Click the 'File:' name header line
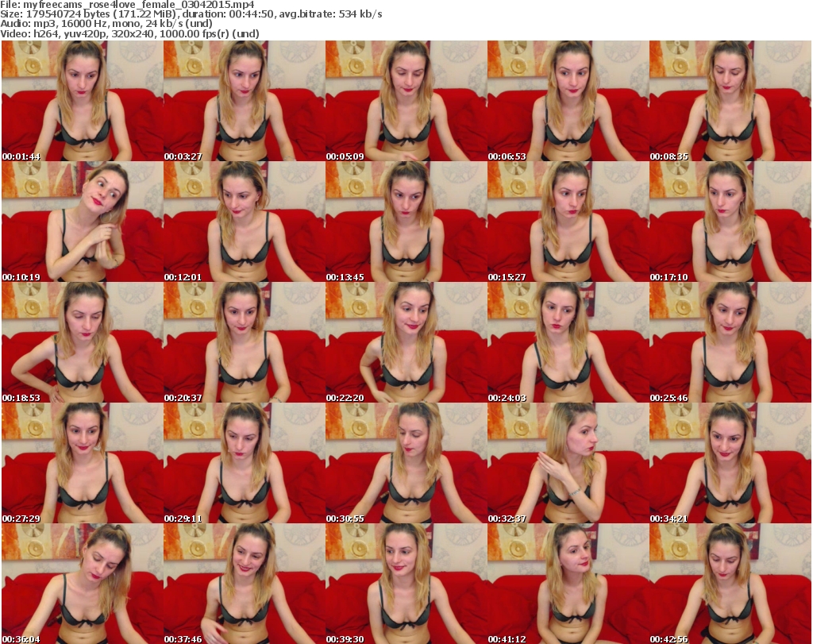The height and width of the screenshot is (644, 813). (x=128, y=5)
